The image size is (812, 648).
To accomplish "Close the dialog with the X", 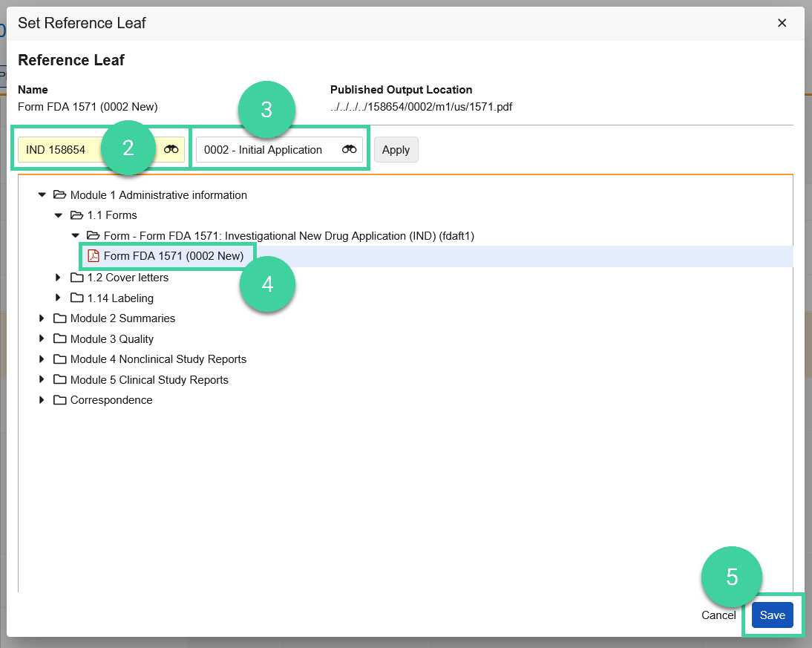I will tap(782, 23).
